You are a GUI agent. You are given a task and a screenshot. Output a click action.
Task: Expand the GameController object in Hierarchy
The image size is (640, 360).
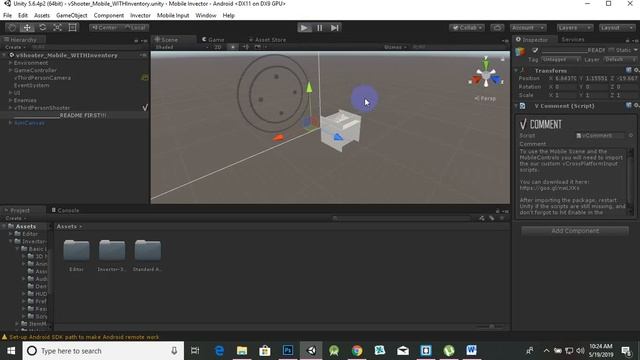(10, 71)
